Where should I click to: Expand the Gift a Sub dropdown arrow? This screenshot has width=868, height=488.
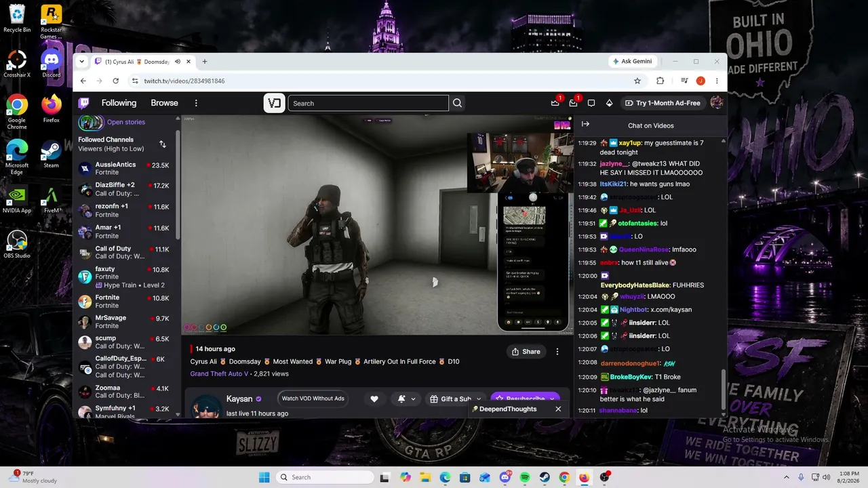click(x=479, y=399)
